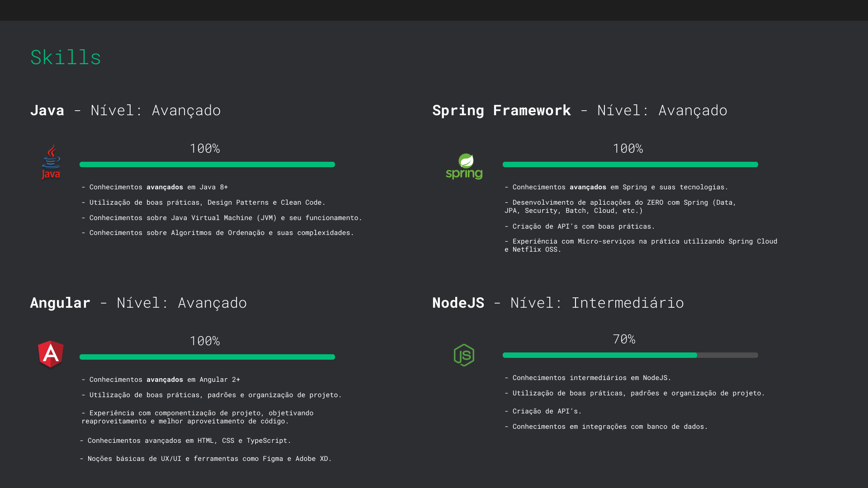Click the 100% label above the Java bar
This screenshot has width=868, height=488.
[205, 149]
